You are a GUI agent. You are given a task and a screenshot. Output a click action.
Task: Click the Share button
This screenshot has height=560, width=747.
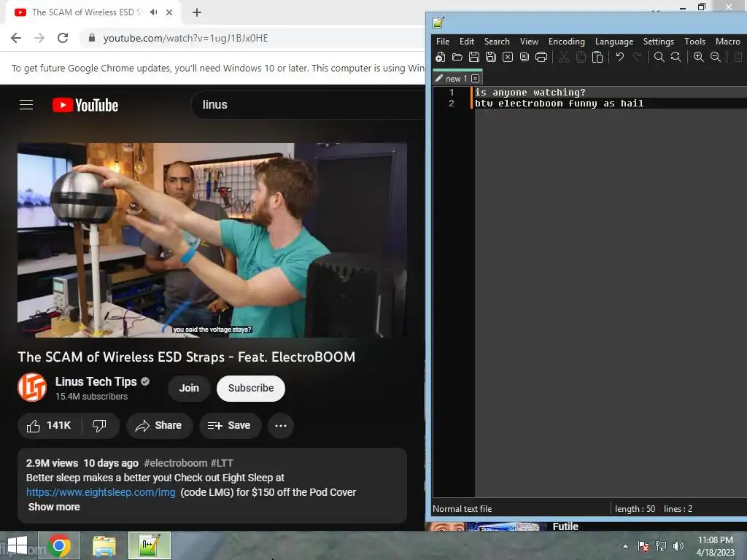159,425
